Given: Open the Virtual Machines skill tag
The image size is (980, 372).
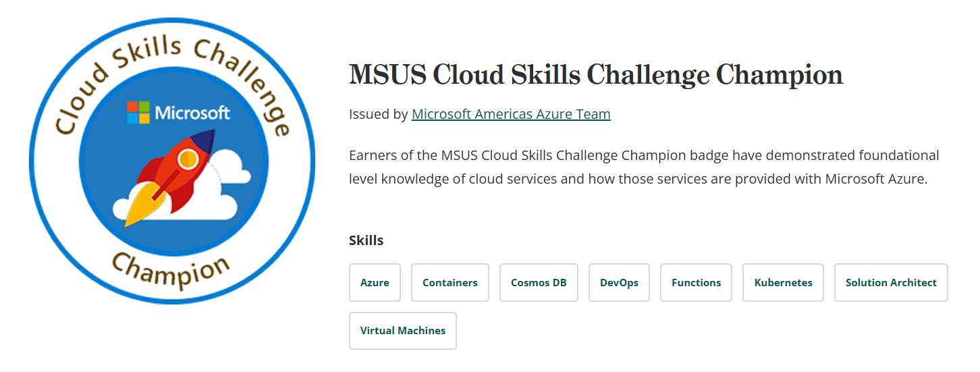Looking at the screenshot, I should (403, 331).
